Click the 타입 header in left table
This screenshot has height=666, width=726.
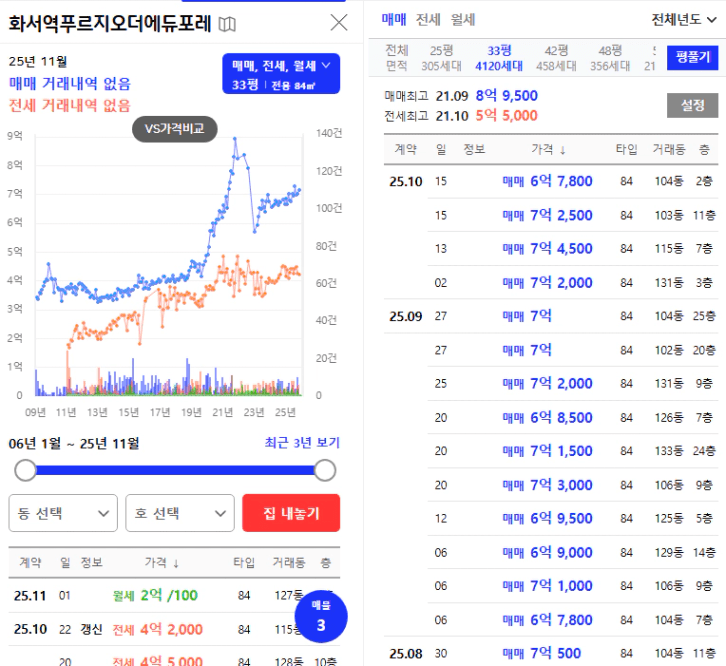(244, 563)
